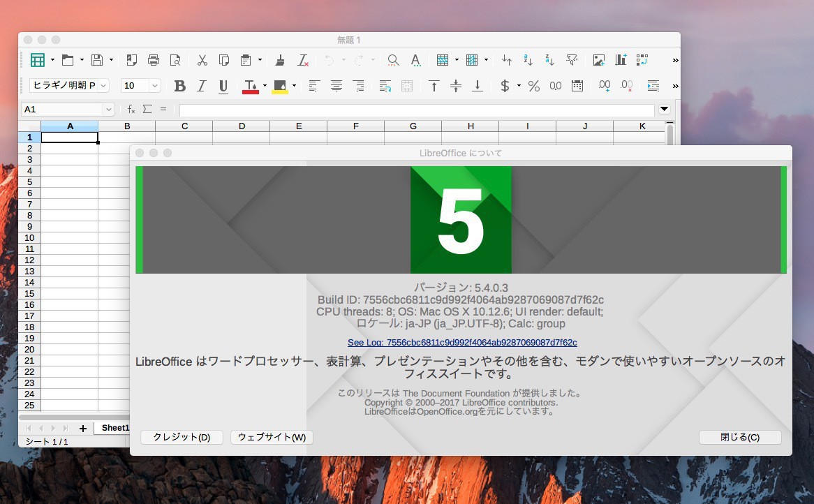Click the Insert Row icon
The image size is (814, 504).
pyautogui.click(x=443, y=60)
